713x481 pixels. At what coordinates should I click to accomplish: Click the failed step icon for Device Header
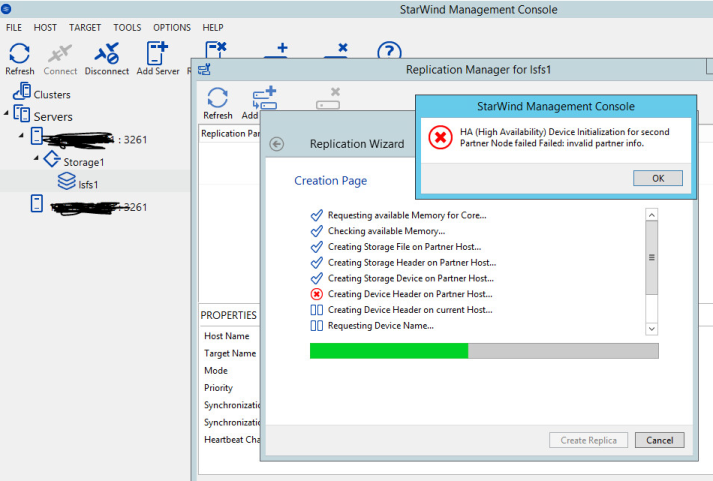[x=316, y=294]
